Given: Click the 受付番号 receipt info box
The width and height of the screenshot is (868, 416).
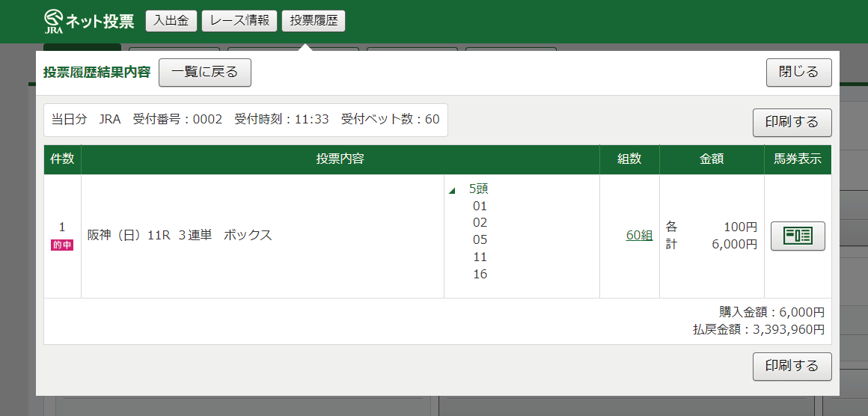Looking at the screenshot, I should click(245, 120).
